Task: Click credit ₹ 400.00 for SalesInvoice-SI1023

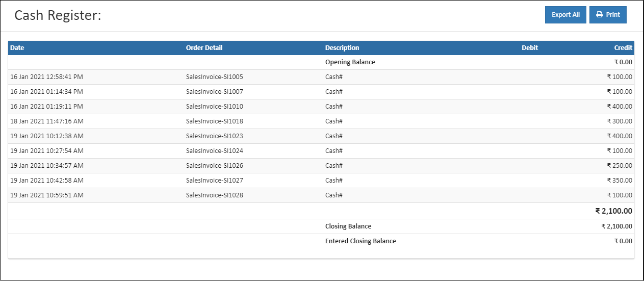Action: (x=620, y=136)
